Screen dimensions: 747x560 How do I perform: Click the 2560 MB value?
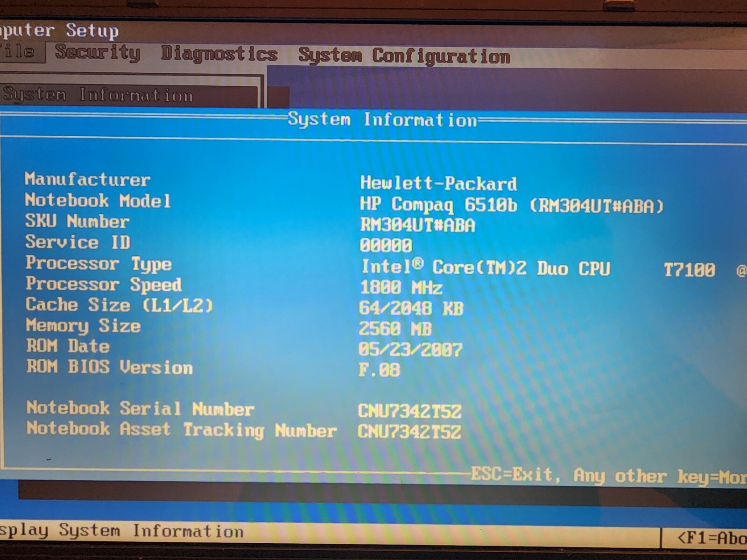point(395,329)
